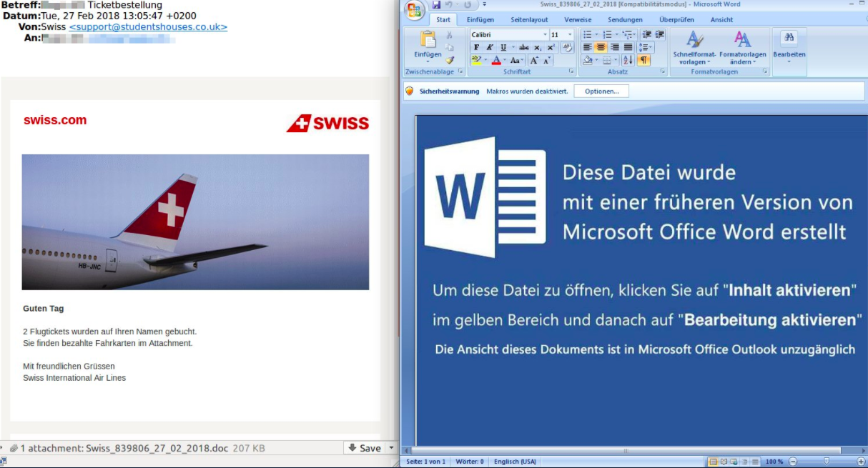
Task: Open the Verweise ribbon tab
Action: (578, 19)
